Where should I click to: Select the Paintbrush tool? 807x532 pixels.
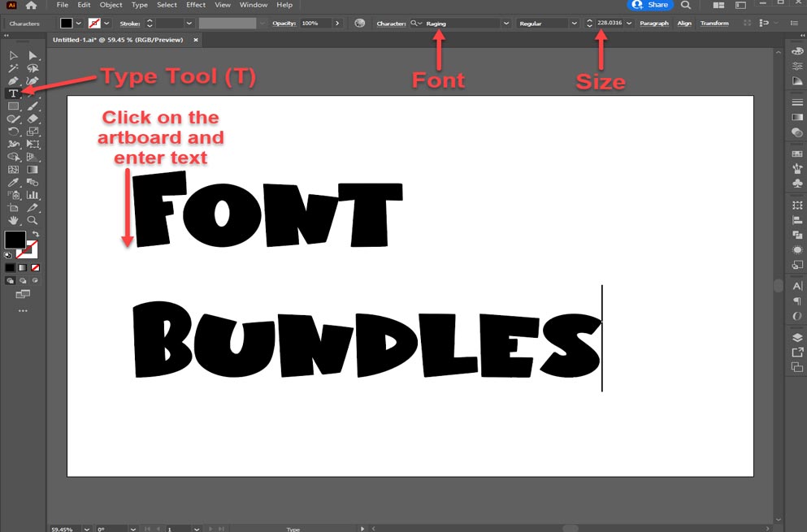[33, 106]
